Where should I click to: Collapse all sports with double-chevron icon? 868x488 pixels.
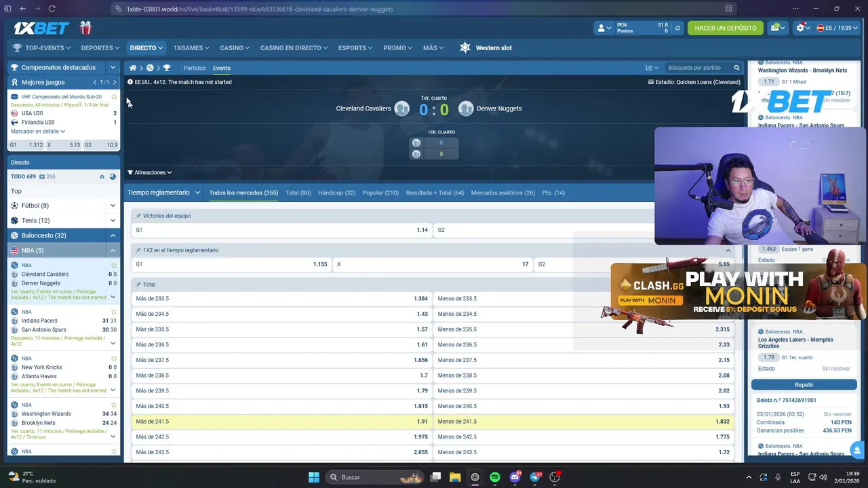[102, 176]
